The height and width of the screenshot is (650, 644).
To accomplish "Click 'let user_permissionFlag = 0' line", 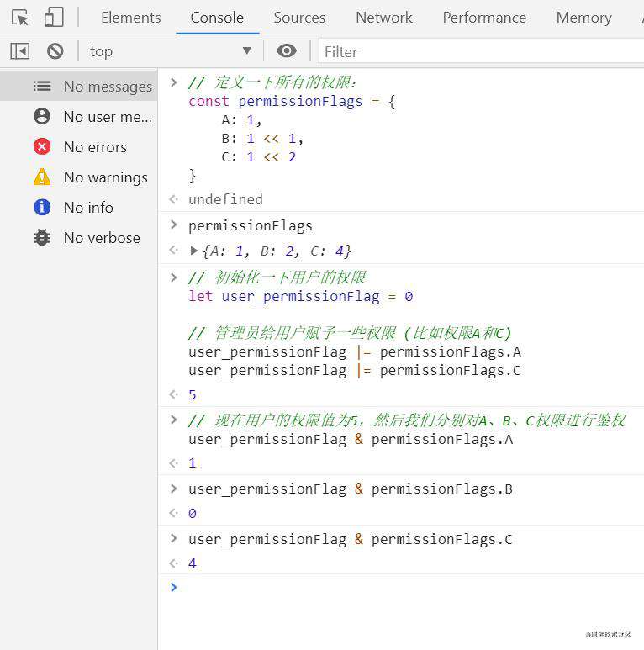I will (300, 296).
